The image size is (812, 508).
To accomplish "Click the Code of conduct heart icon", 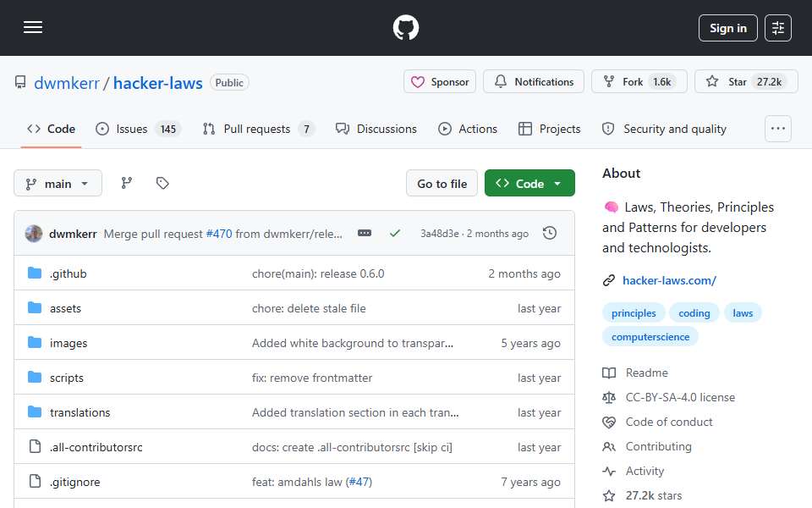I will click(609, 422).
